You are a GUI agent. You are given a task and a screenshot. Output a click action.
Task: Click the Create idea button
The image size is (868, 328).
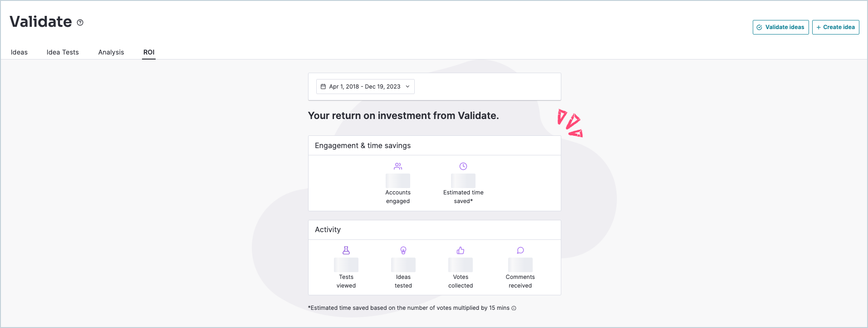[x=835, y=27]
